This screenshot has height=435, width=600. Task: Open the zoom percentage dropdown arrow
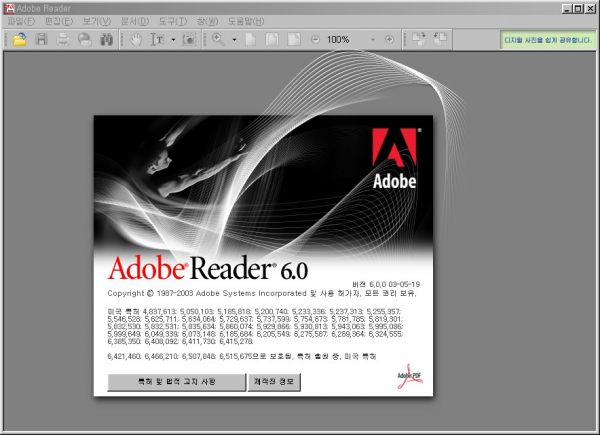click(x=373, y=39)
